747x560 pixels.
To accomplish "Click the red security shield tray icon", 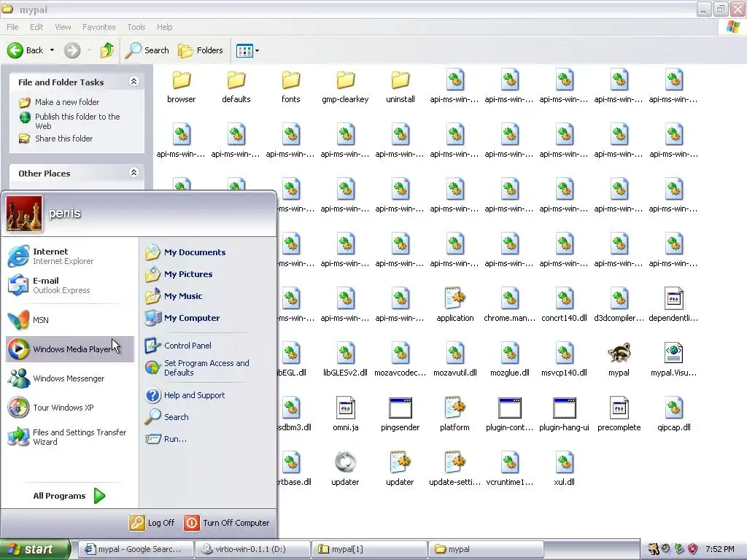I will click(x=693, y=549).
